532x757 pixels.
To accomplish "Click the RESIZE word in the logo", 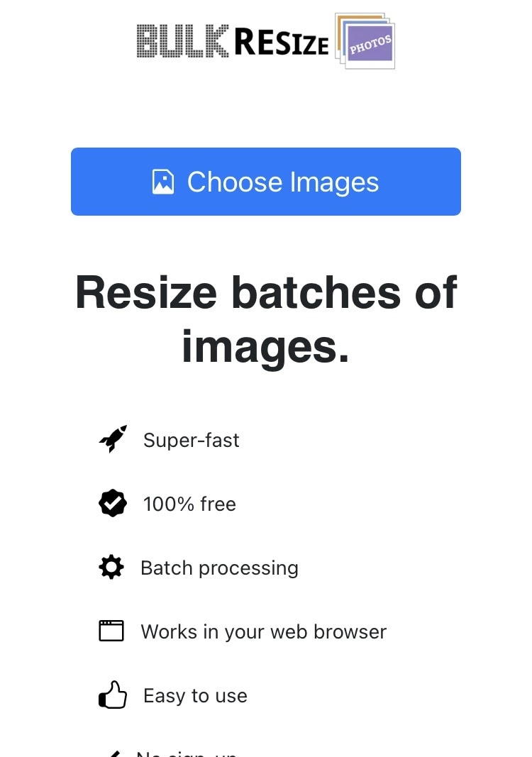I will 282,43.
